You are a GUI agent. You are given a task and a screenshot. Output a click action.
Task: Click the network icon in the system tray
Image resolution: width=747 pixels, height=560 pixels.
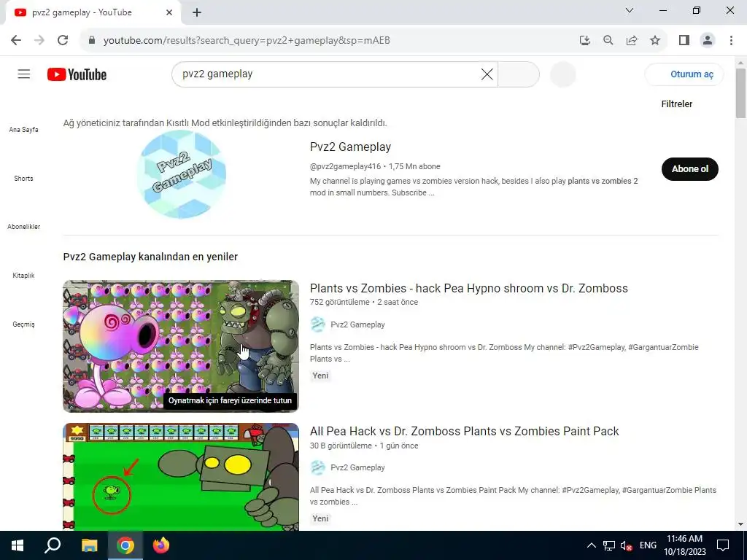[609, 545]
